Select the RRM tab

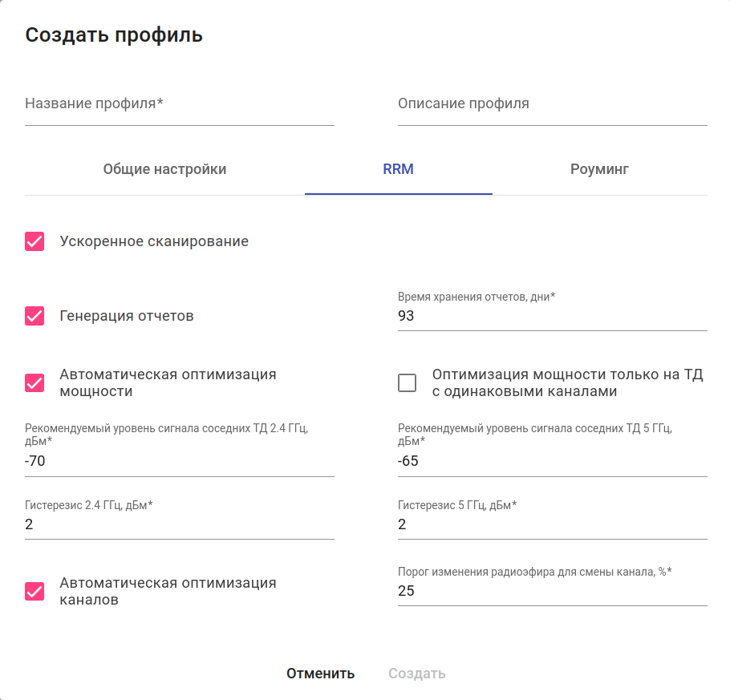[398, 170]
